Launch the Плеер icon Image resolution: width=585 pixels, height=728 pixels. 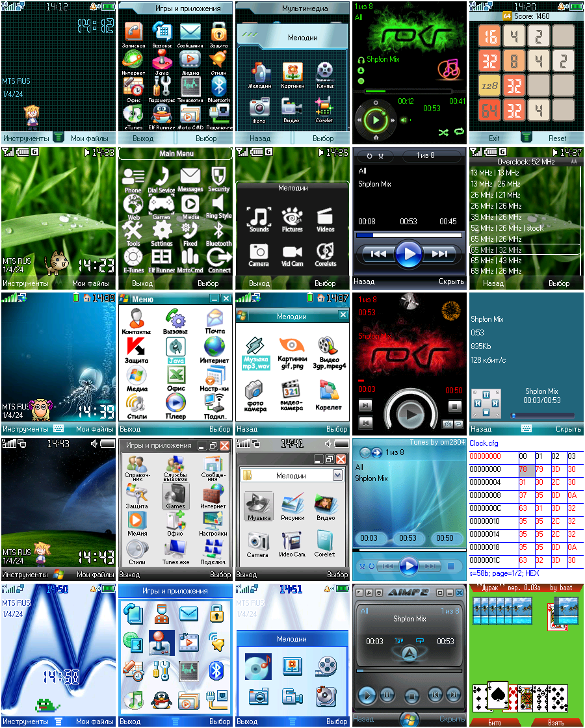[175, 402]
